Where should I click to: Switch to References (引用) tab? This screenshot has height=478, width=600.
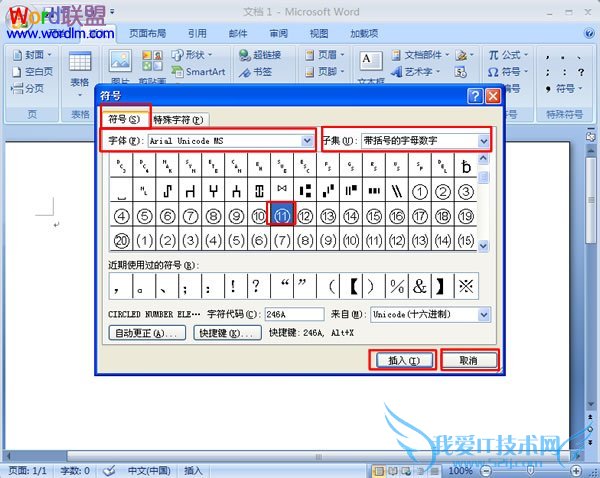197,33
